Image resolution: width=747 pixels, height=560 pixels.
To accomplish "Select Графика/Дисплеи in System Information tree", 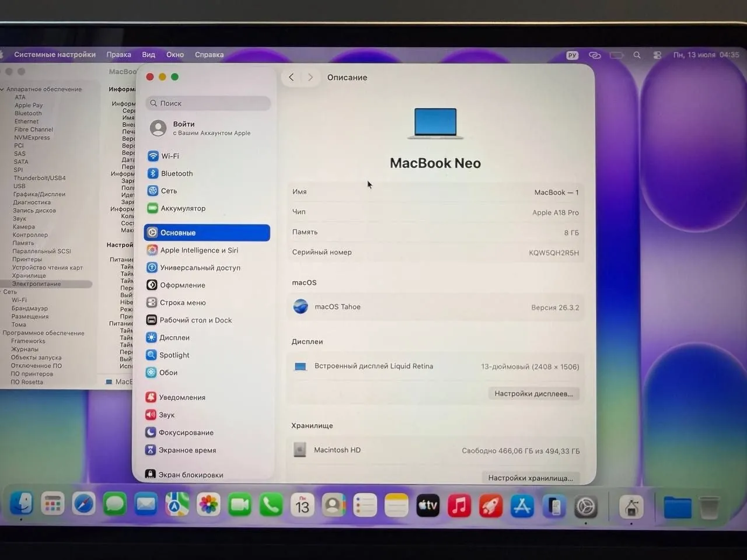I will point(39,194).
